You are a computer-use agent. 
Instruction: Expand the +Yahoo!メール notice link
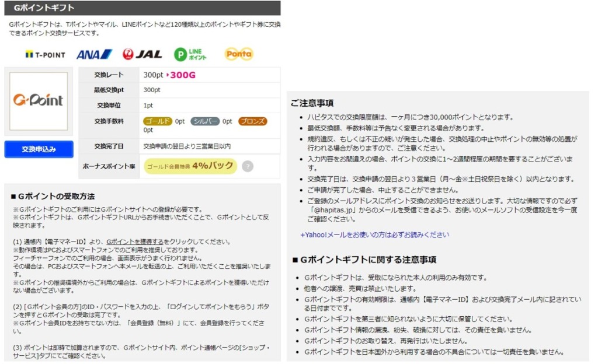pyautogui.click(x=374, y=235)
